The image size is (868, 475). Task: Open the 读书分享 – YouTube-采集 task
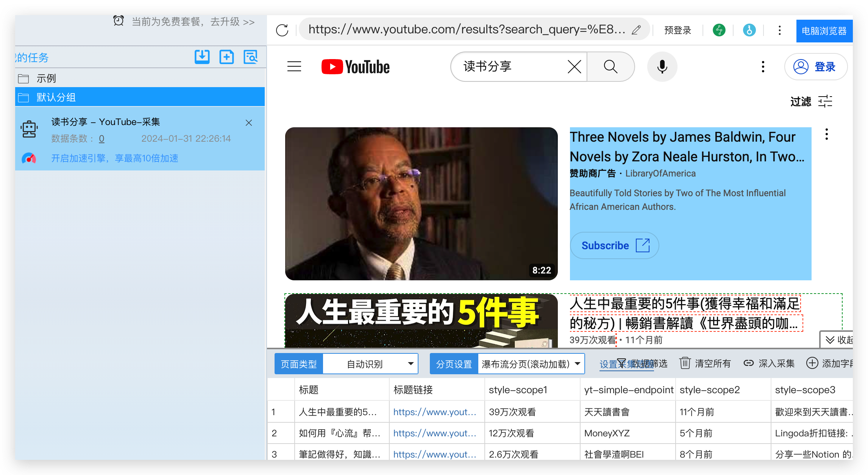point(106,122)
